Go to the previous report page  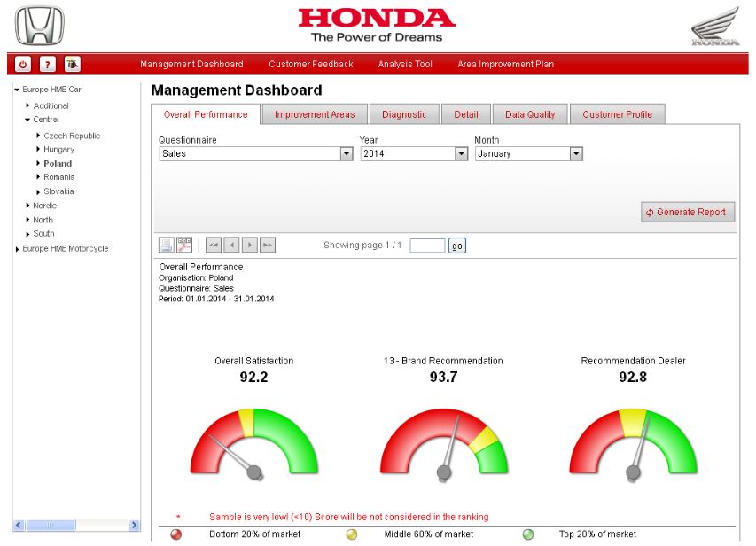pos(232,245)
